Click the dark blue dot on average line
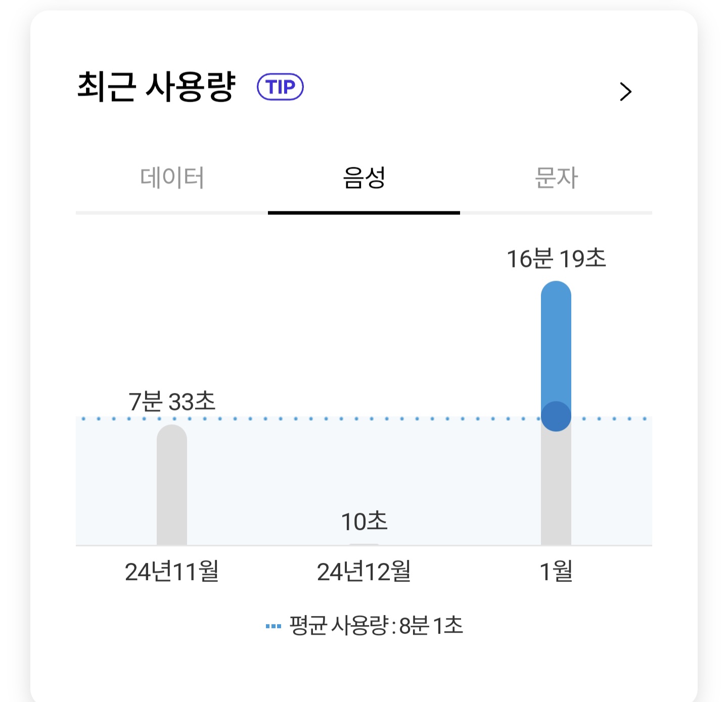 [x=556, y=416]
